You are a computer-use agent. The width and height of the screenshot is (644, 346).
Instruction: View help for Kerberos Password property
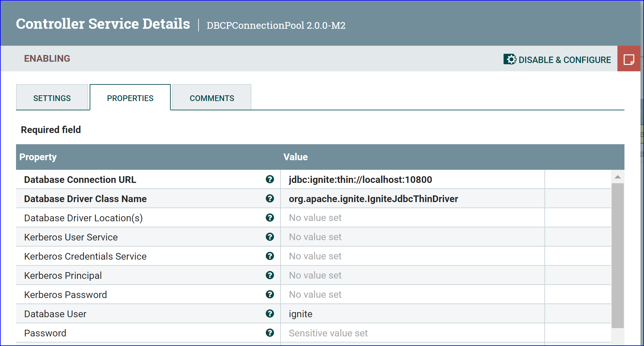(270, 295)
